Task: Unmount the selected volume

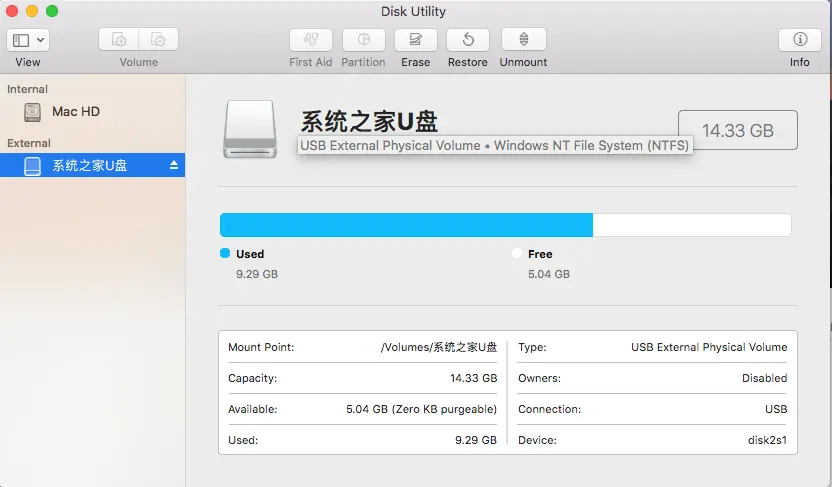Action: [524, 39]
